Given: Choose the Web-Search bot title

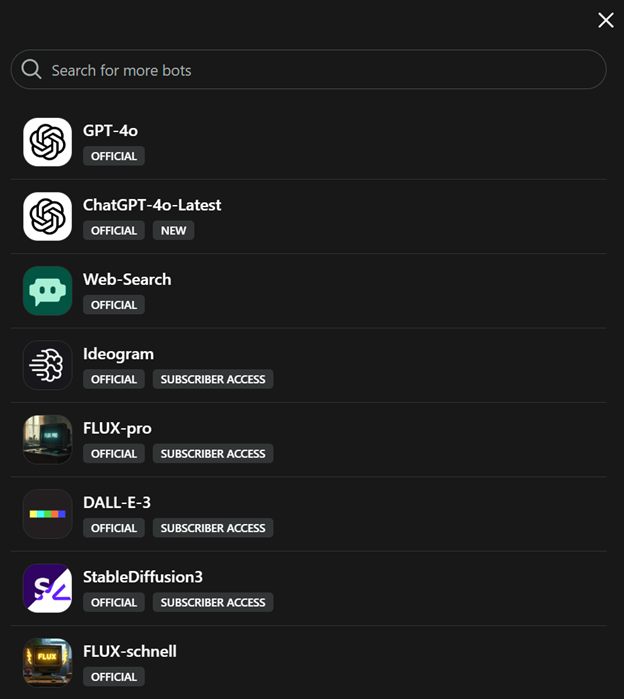Looking at the screenshot, I should (127, 279).
